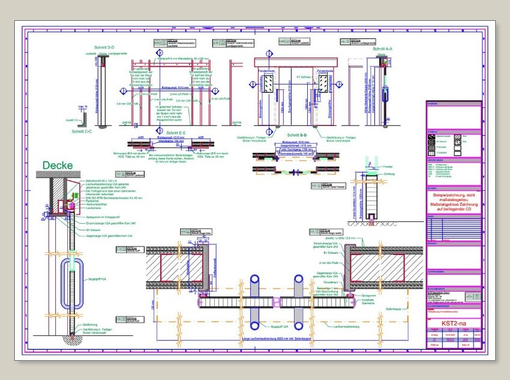
Task: Select the left window pane in door elevation
Action: point(269,83)
